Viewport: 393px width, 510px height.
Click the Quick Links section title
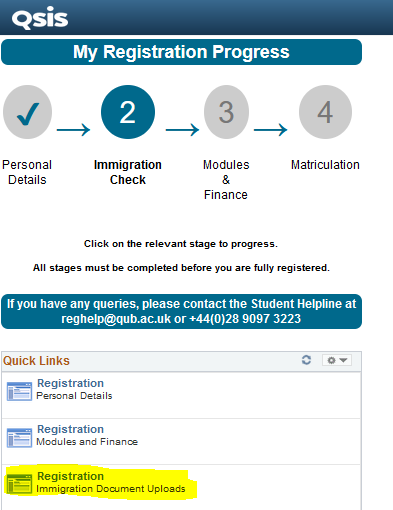pyautogui.click(x=36, y=361)
